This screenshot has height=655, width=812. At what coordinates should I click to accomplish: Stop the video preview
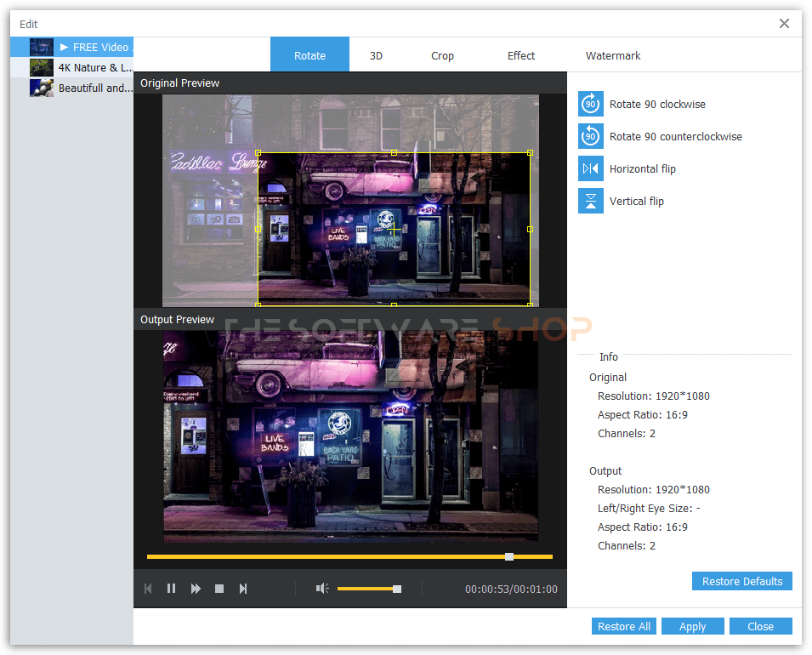219,589
